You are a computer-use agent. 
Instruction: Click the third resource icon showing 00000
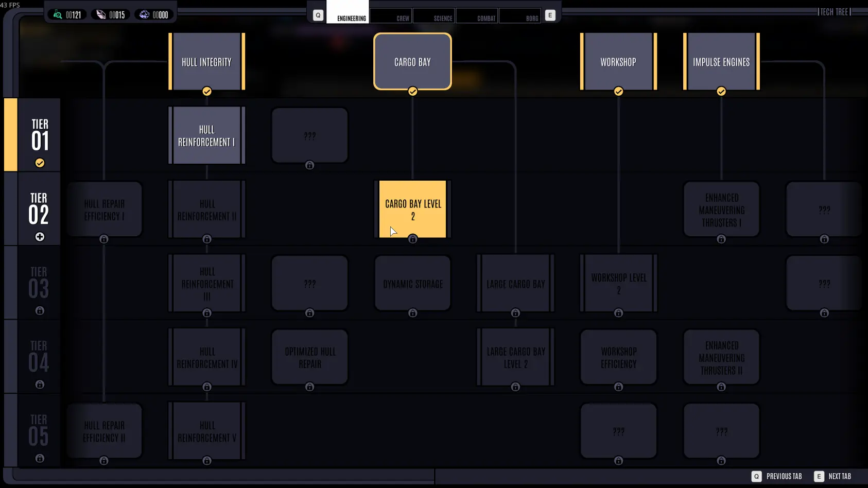(144, 15)
